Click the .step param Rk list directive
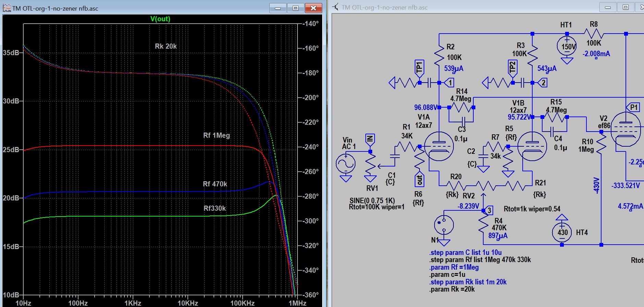Viewport: 644px width, 307px height. (467, 282)
